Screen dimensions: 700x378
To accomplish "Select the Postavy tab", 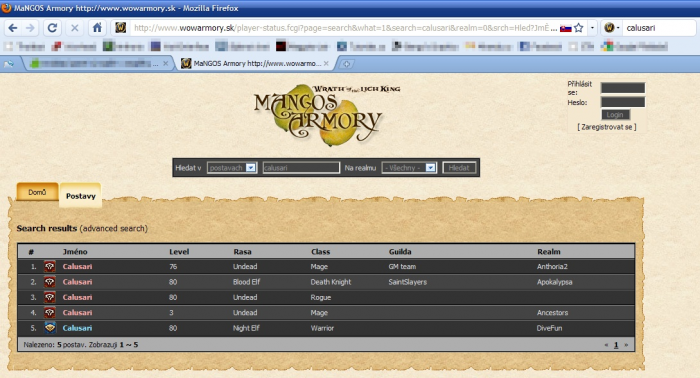I will click(81, 196).
